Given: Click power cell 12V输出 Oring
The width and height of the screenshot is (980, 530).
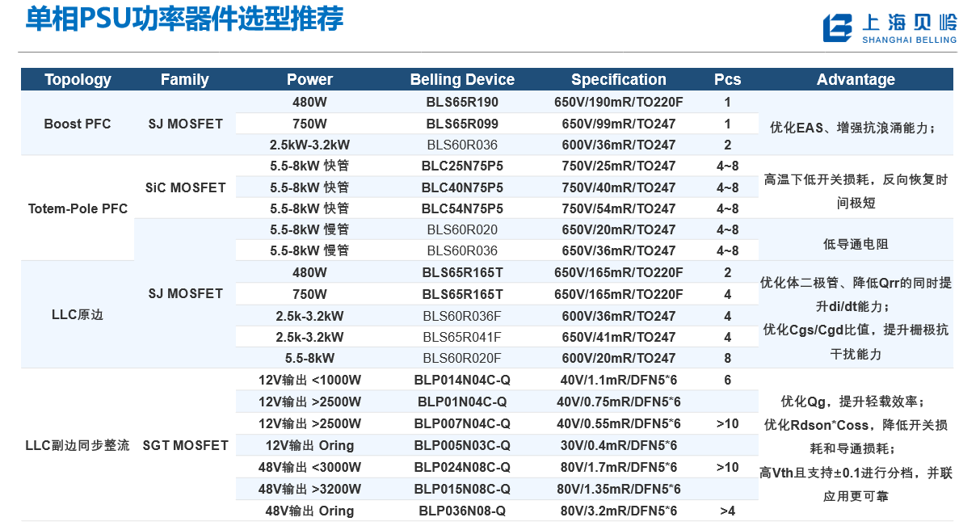Looking at the screenshot, I should click(x=309, y=445).
